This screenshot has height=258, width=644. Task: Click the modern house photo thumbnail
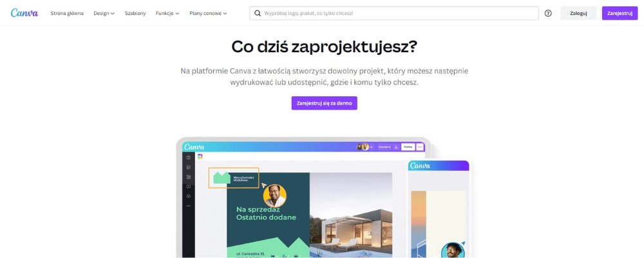coord(351,214)
